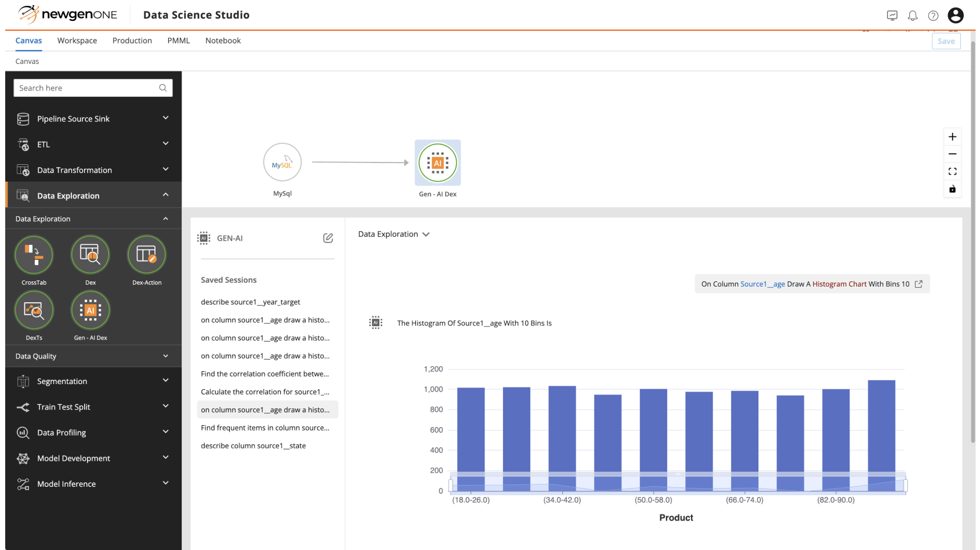Toggle the canvas lock button
Image resolution: width=980 pixels, height=550 pixels.
(952, 189)
